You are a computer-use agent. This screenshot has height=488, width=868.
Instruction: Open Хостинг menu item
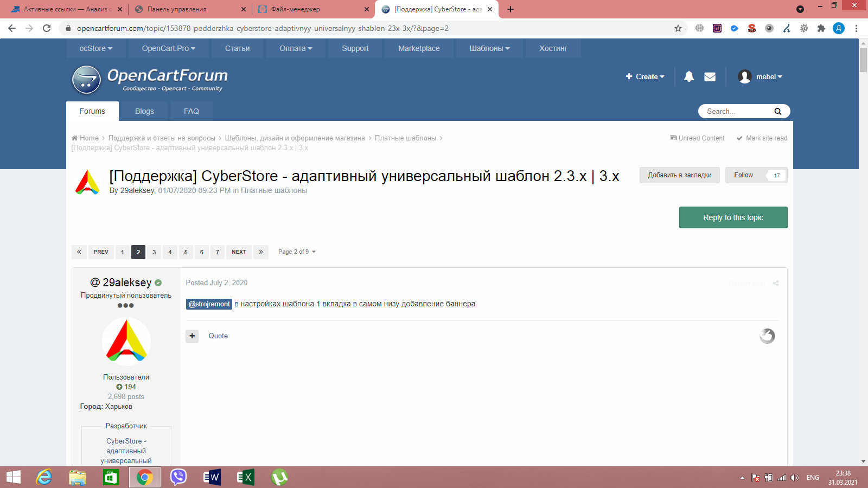coord(553,48)
